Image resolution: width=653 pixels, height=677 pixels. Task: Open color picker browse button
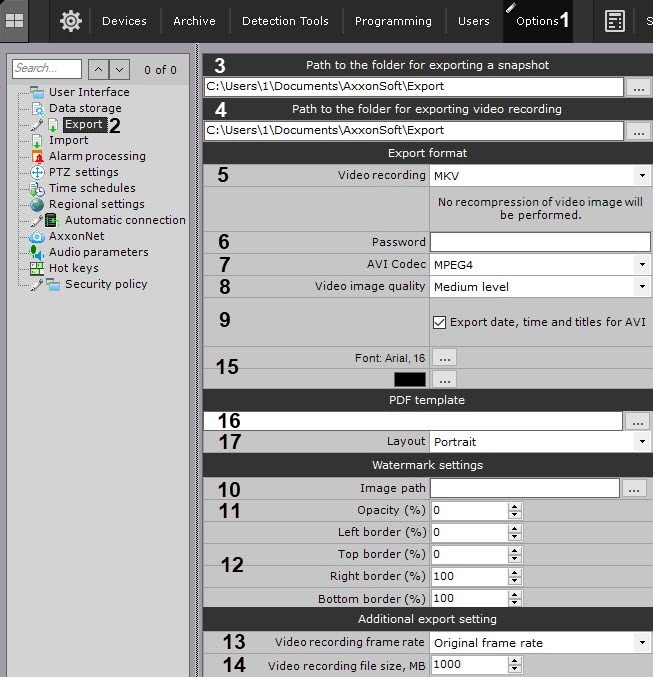point(444,380)
